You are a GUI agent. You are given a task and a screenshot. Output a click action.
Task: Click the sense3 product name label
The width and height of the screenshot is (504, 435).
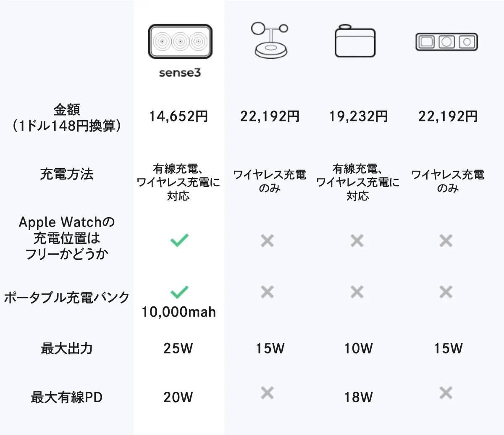pyautogui.click(x=180, y=73)
